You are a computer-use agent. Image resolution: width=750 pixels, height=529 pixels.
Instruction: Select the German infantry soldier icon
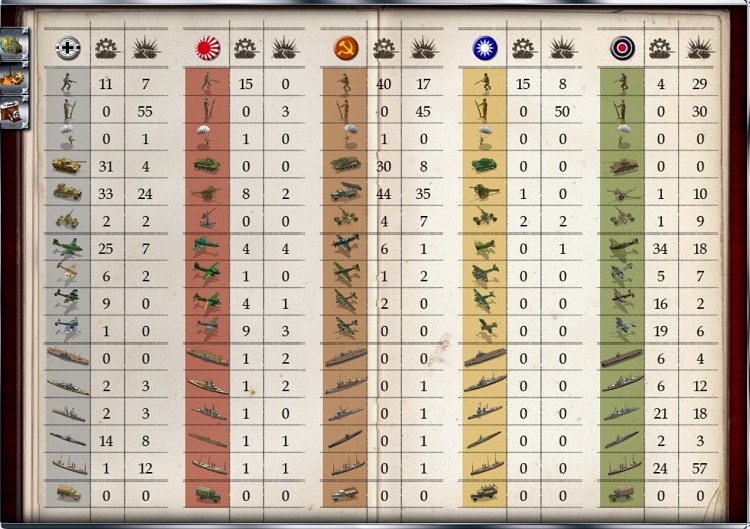(68, 83)
